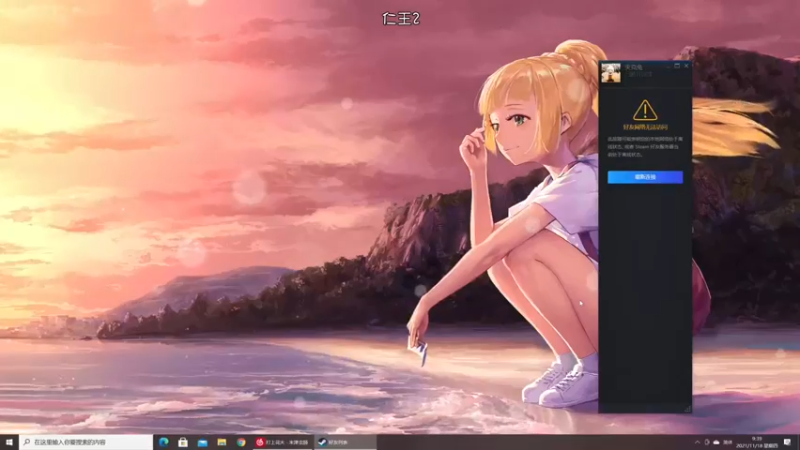800x450 pixels.
Task: Switch the input method indicator in tray
Action: coord(728,442)
